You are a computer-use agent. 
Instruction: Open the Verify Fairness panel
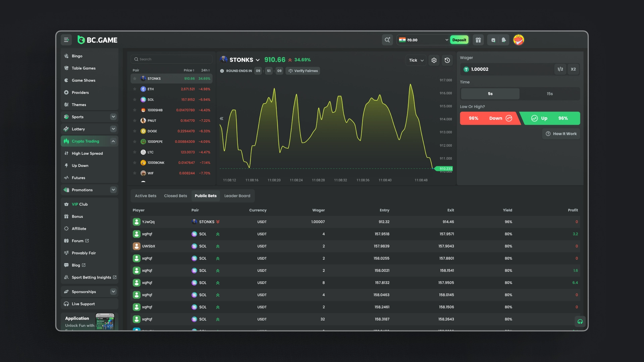(302, 71)
